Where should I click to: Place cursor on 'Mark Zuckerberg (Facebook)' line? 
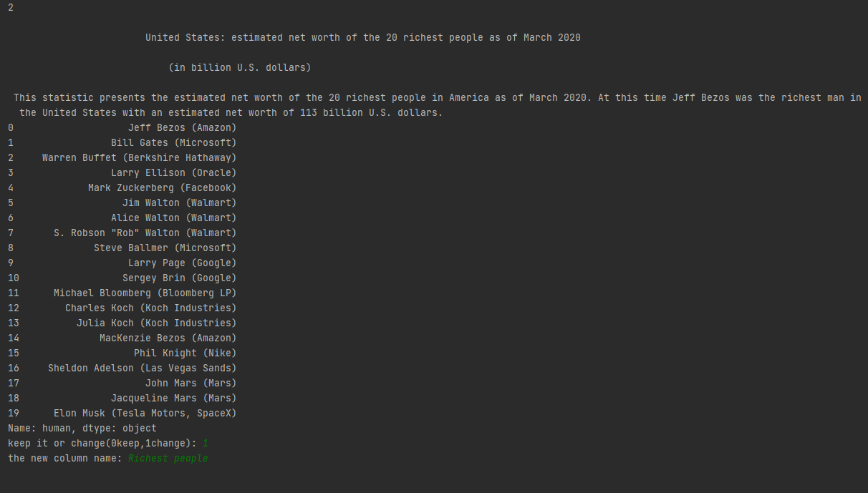click(x=162, y=187)
